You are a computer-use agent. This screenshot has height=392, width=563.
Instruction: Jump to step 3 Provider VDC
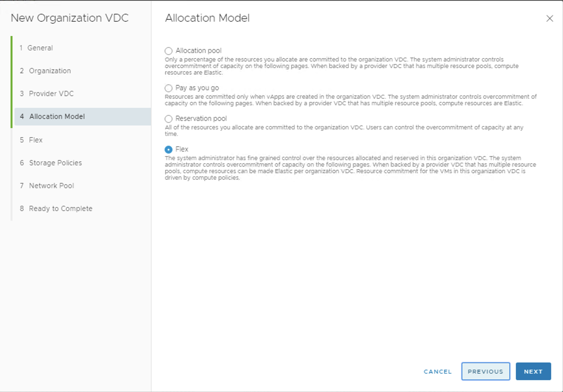[51, 94]
